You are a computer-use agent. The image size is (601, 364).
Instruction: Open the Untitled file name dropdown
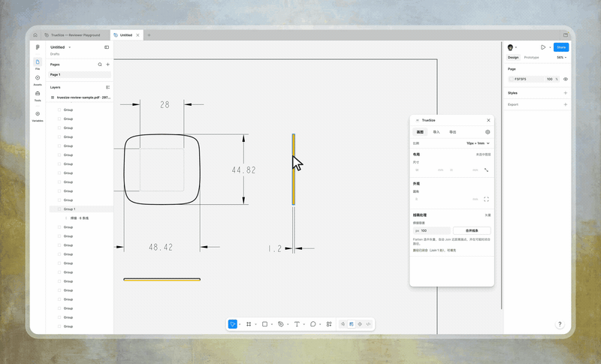pos(69,47)
